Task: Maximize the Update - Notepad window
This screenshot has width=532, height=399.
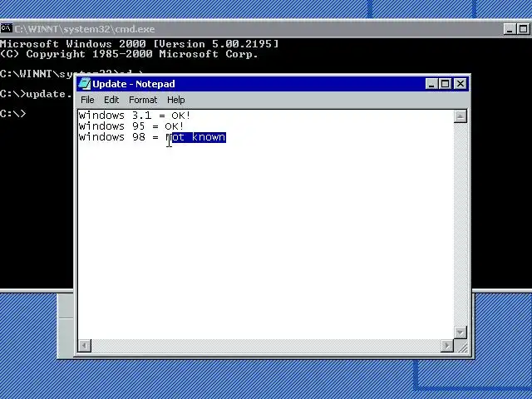Action: pos(446,84)
